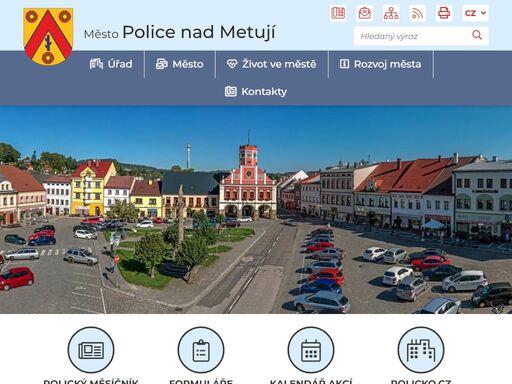
Task: Open the Policko.cz link text
Action: pyautogui.click(x=421, y=381)
